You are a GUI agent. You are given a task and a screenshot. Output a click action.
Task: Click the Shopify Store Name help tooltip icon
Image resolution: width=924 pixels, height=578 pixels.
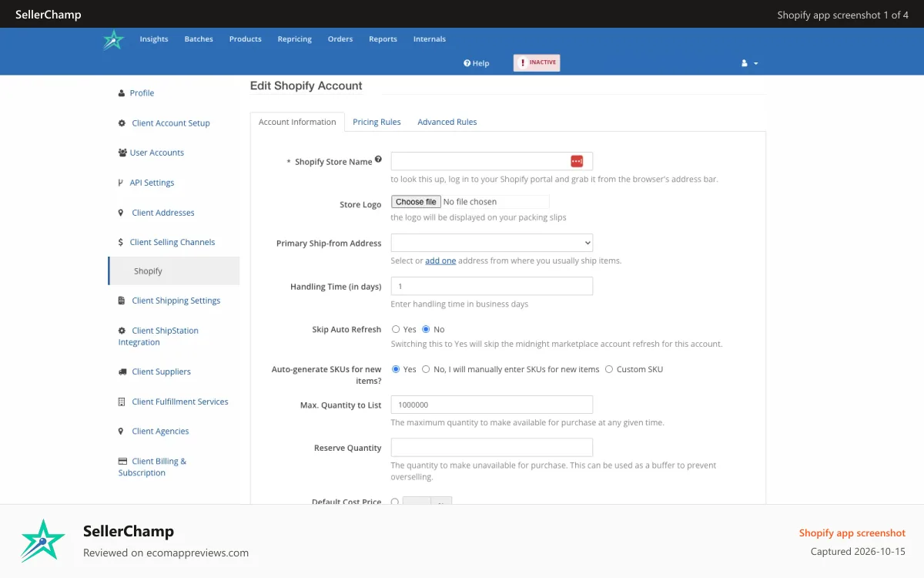tap(378, 160)
